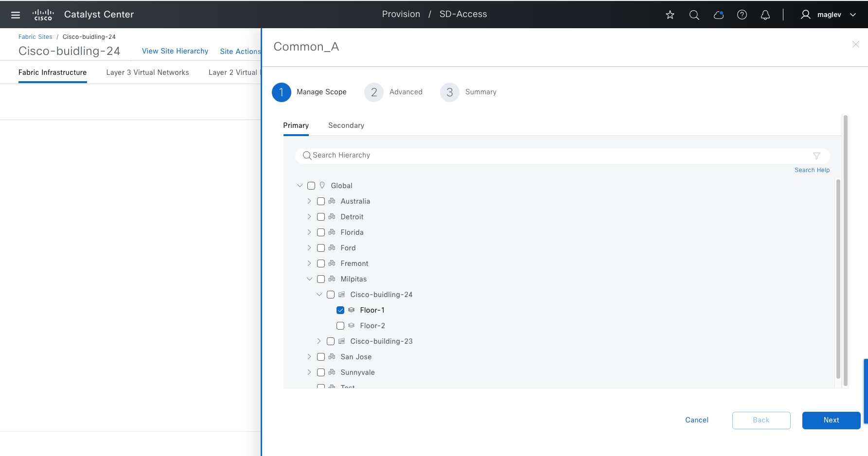Image resolution: width=868 pixels, height=456 pixels.
Task: Open the Search Help link
Action: (812, 170)
